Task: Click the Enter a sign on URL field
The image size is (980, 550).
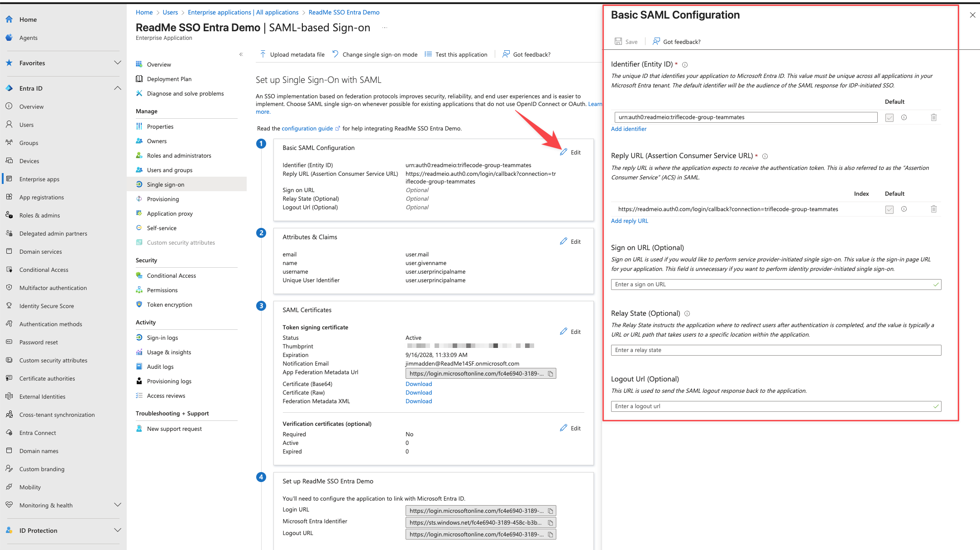Action: [x=776, y=285]
